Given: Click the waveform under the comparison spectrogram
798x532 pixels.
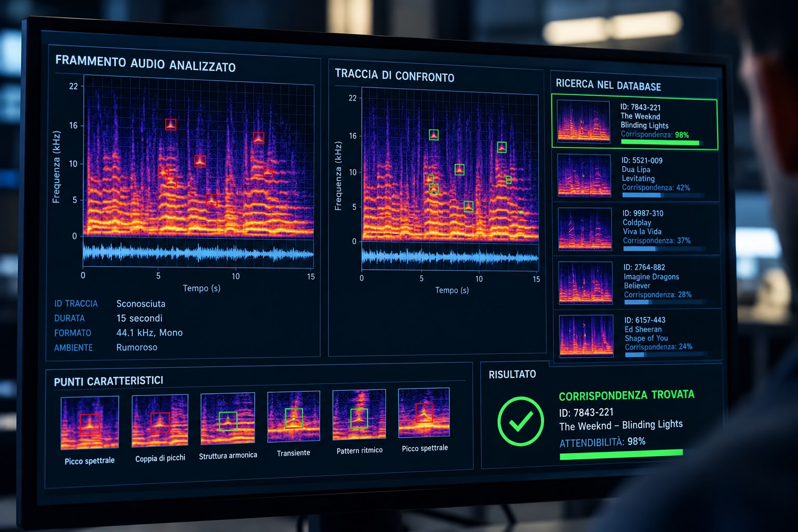Looking at the screenshot, I should click(450, 257).
